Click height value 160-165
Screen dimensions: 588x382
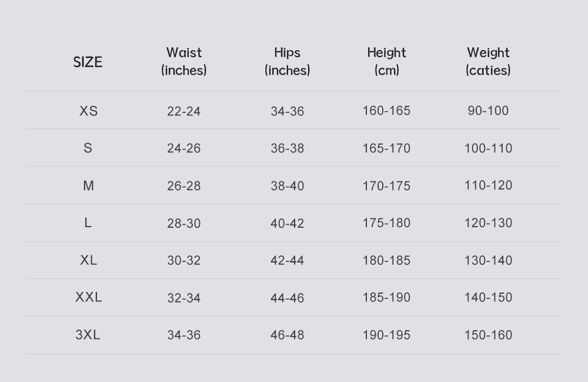(387, 111)
